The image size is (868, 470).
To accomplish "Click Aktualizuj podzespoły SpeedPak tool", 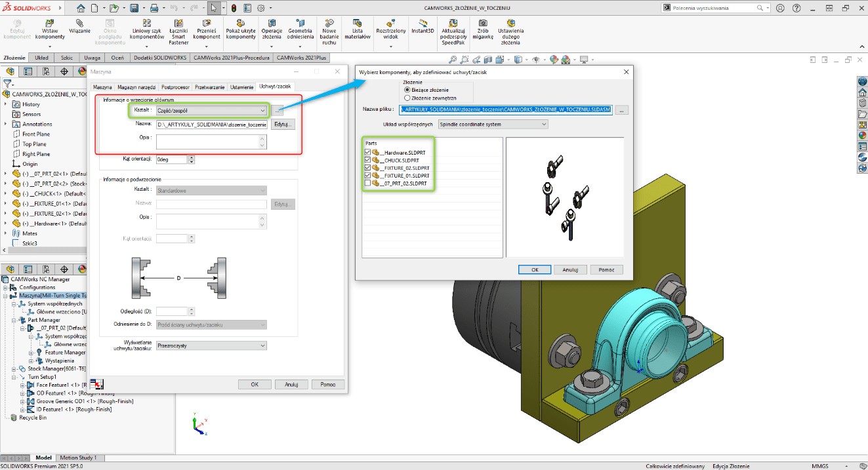I will click(x=454, y=33).
